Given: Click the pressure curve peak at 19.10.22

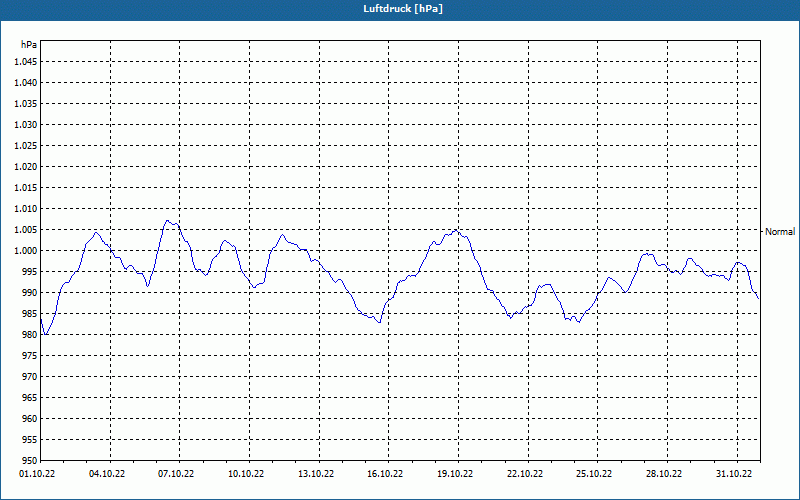Looking at the screenshot, I should click(456, 231).
